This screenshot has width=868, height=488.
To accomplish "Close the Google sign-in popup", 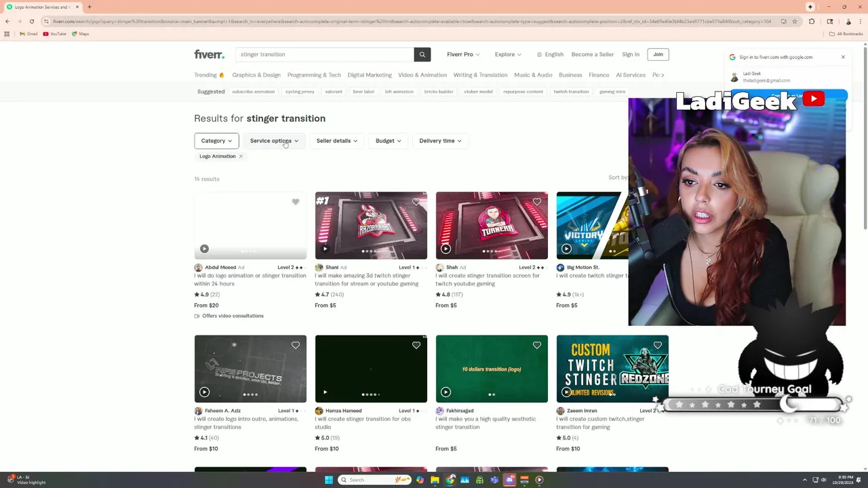I will tap(843, 57).
